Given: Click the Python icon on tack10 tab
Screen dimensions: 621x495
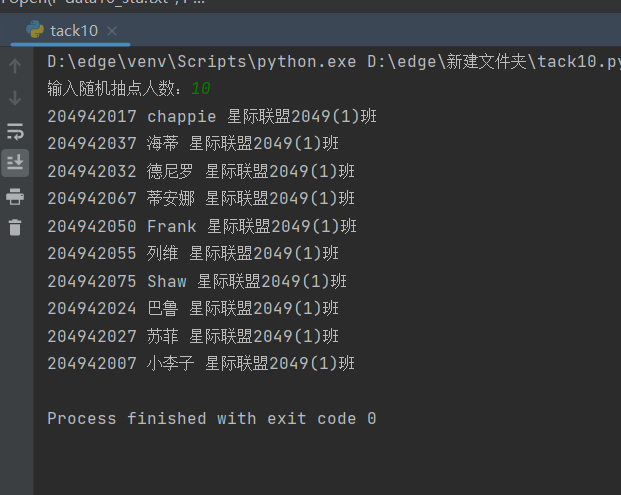Looking at the screenshot, I should [x=35, y=30].
